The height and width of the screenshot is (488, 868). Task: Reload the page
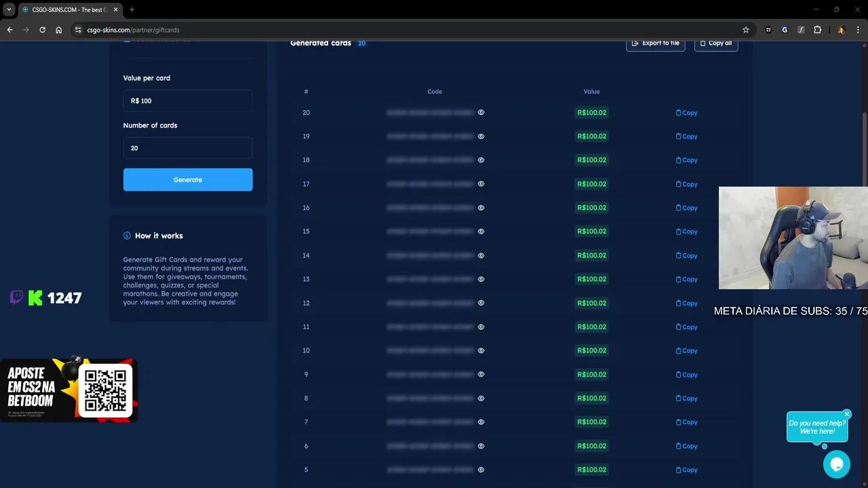[42, 30]
